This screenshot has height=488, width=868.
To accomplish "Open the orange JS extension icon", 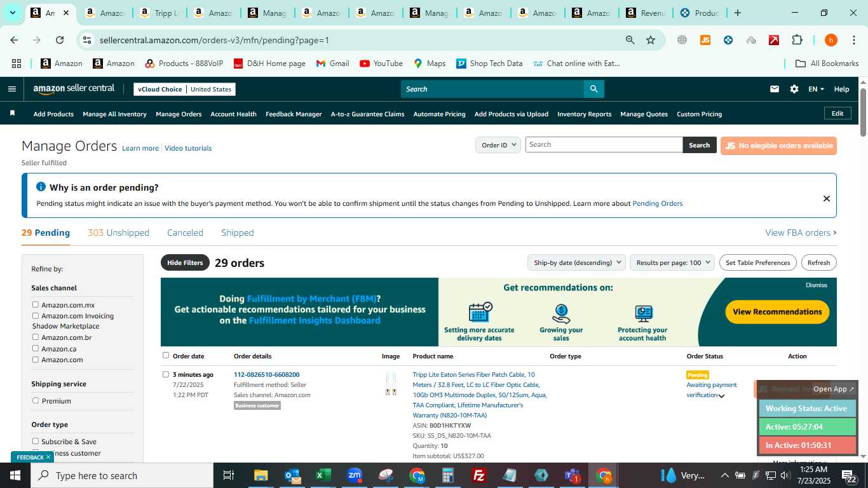I will pos(705,40).
